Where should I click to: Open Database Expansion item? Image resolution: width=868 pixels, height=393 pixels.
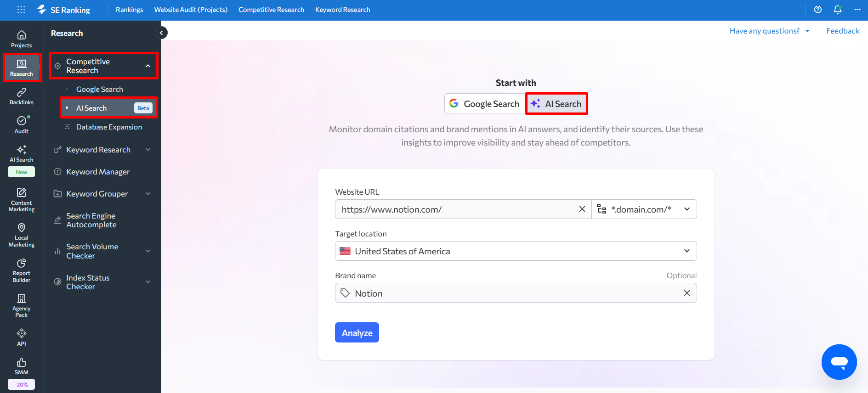click(109, 127)
